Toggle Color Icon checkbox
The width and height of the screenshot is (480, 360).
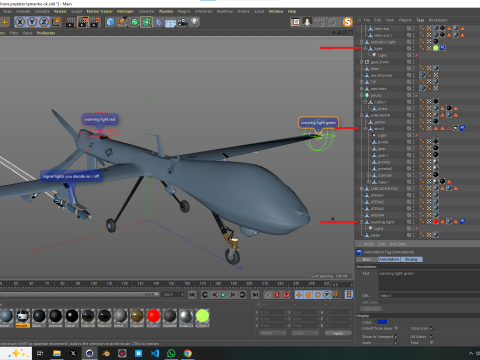click(x=432, y=328)
